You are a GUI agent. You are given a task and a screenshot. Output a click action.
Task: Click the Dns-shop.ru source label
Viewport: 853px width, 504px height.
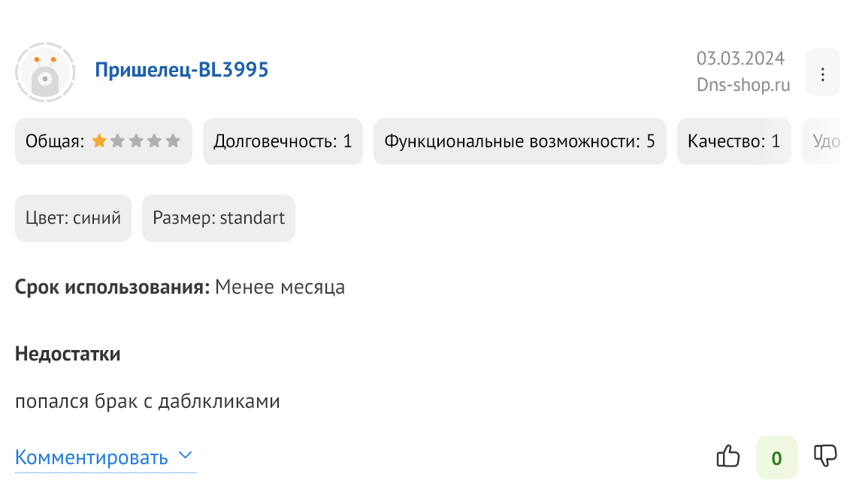[743, 85]
